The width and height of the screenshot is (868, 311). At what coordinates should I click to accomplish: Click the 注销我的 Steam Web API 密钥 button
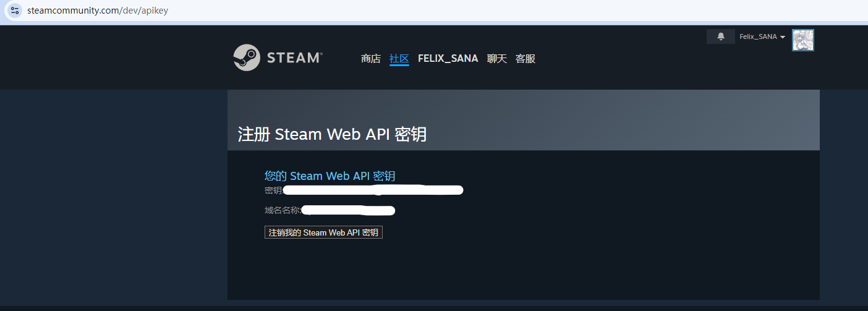tap(323, 232)
